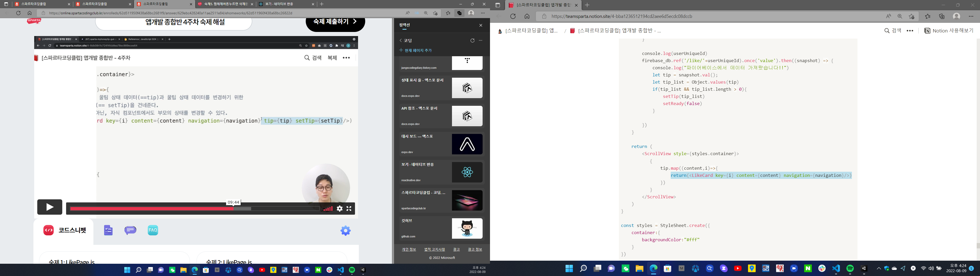Click the 앱개발 종합반 - ... breadcrumb
The height and width of the screenshot is (276, 980).
pos(616,31)
